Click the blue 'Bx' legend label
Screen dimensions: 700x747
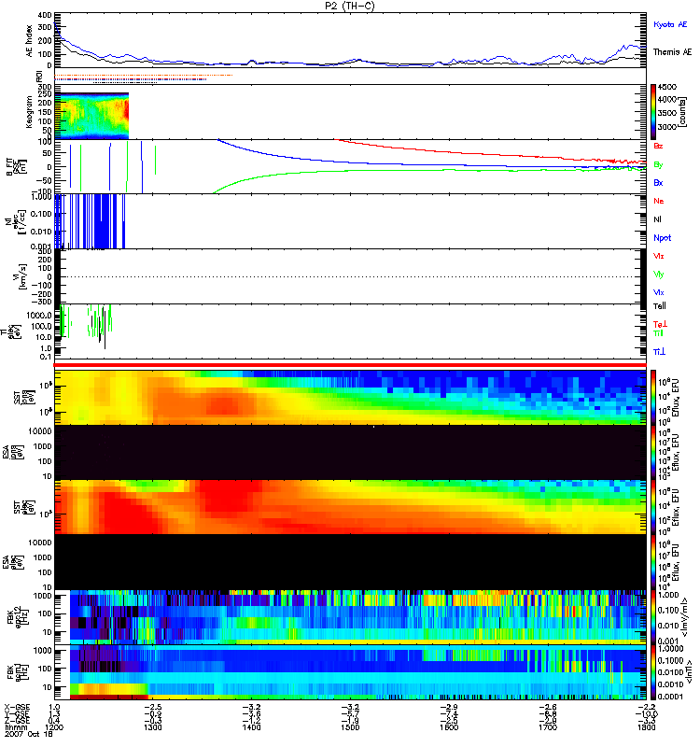click(x=658, y=182)
